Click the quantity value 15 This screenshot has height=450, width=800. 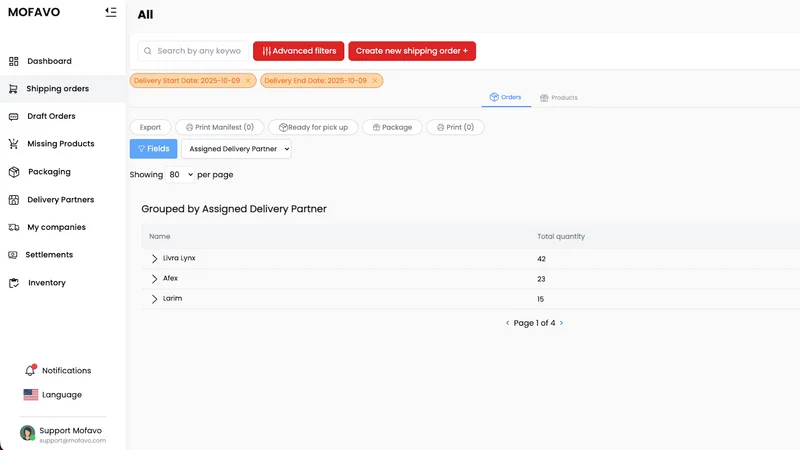(x=540, y=299)
